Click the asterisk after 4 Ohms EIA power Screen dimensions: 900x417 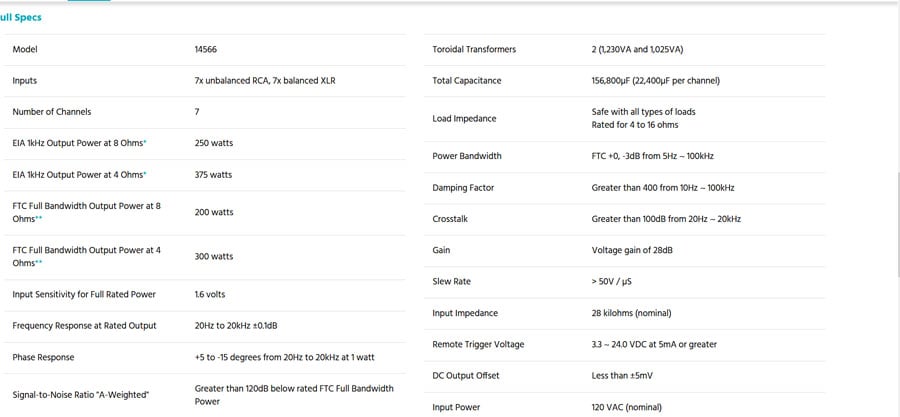pyautogui.click(x=145, y=175)
